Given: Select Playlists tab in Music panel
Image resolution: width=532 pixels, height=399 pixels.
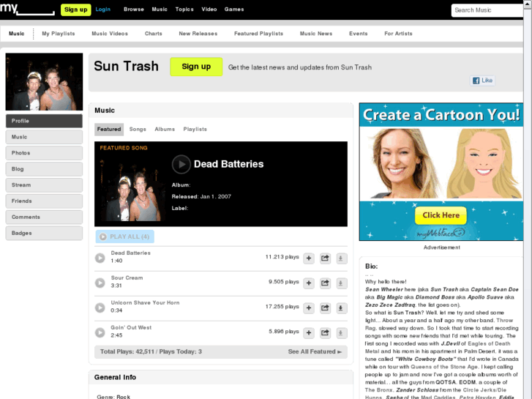Looking at the screenshot, I should (x=195, y=130).
